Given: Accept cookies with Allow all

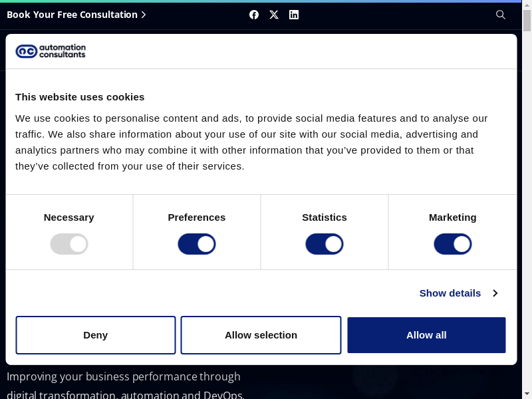Looking at the screenshot, I should click(426, 335).
